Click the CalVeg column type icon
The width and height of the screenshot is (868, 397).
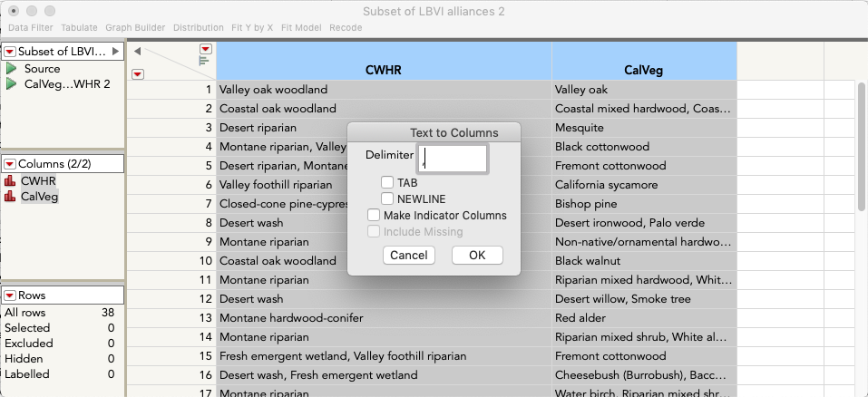point(11,197)
